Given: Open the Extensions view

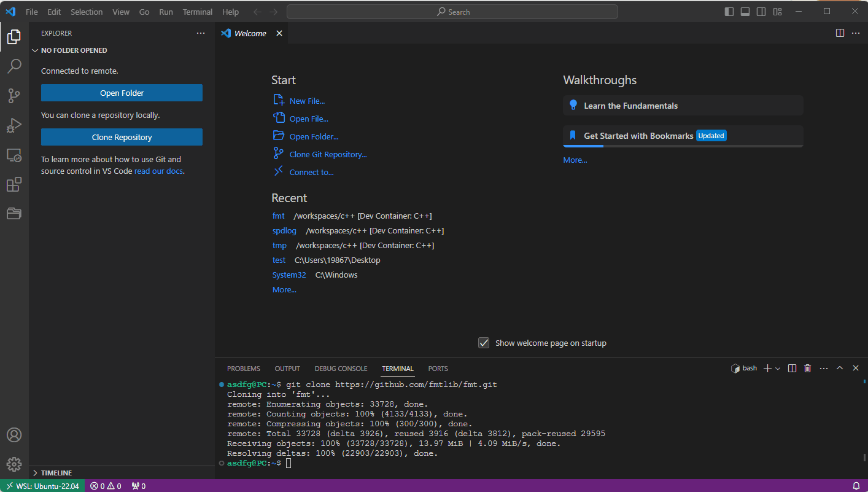Looking at the screenshot, I should click(x=14, y=184).
